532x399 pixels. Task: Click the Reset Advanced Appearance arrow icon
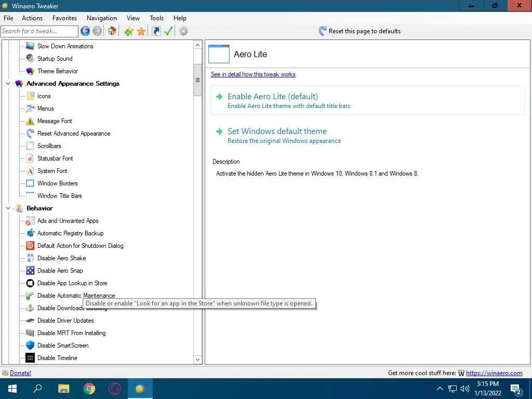tap(30, 134)
